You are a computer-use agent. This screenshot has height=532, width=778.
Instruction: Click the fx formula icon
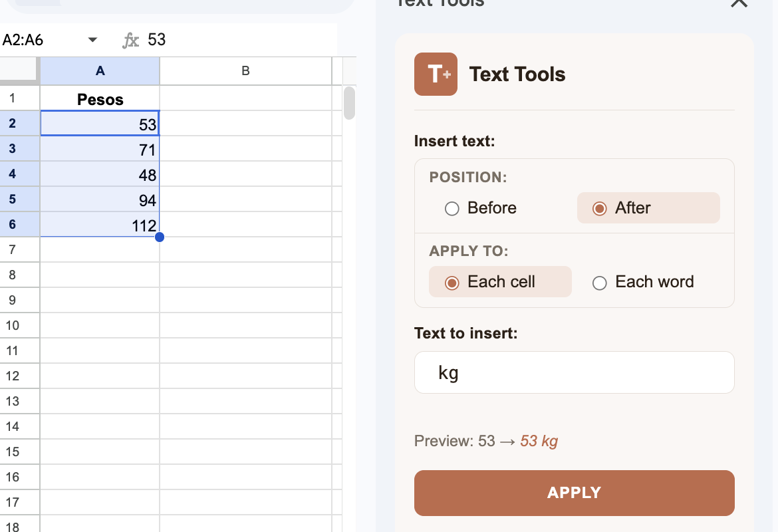click(129, 39)
